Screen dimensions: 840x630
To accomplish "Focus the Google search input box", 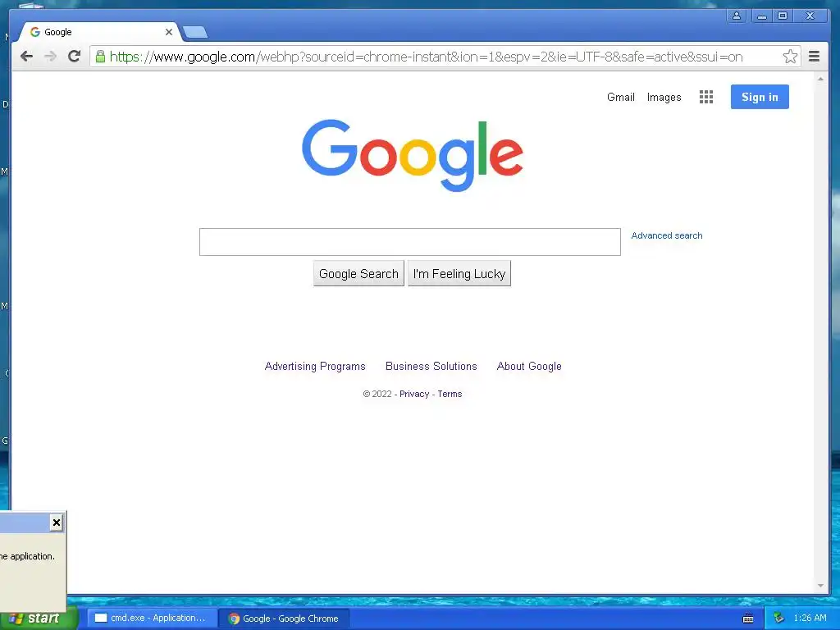I will (x=410, y=242).
